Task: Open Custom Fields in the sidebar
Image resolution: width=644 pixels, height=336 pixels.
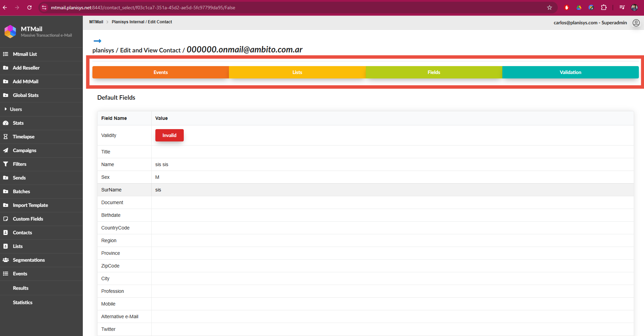Action: [x=28, y=219]
